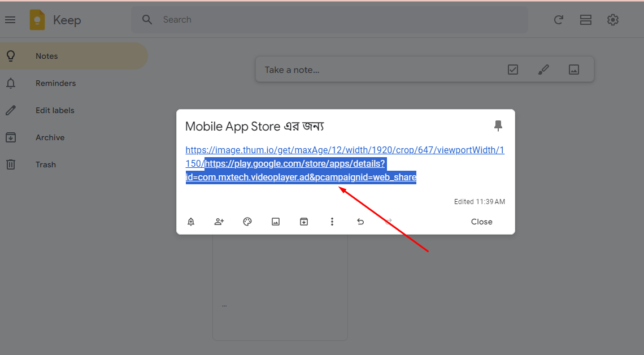
Task: Close the open note
Action: tap(481, 221)
